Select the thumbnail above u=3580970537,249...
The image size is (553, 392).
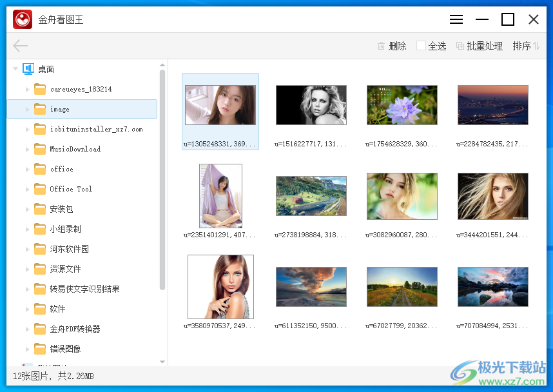pyautogui.click(x=220, y=287)
